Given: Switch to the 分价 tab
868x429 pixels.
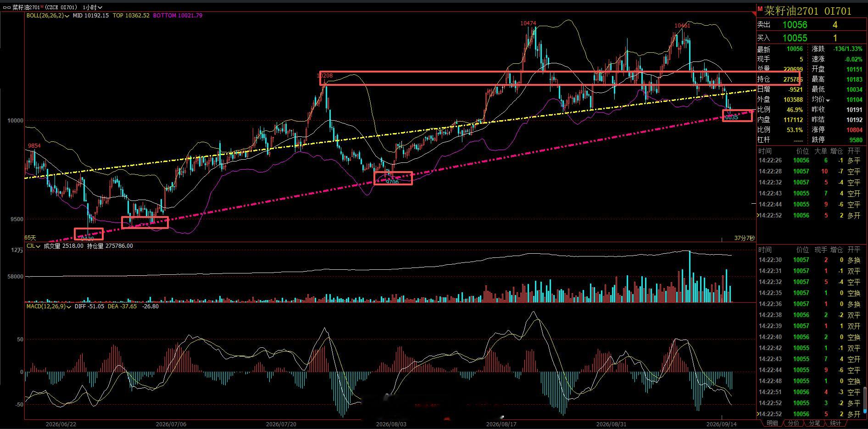Looking at the screenshot, I should [793, 423].
